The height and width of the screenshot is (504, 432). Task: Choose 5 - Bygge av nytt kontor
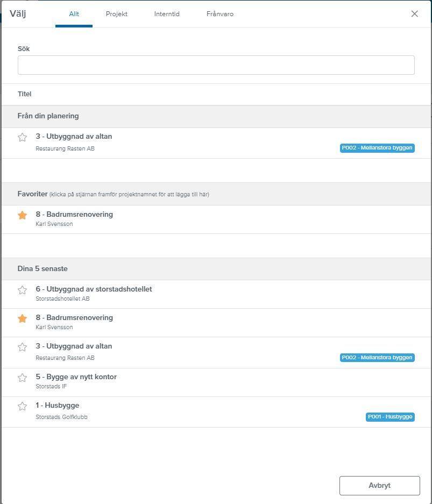(x=216, y=382)
